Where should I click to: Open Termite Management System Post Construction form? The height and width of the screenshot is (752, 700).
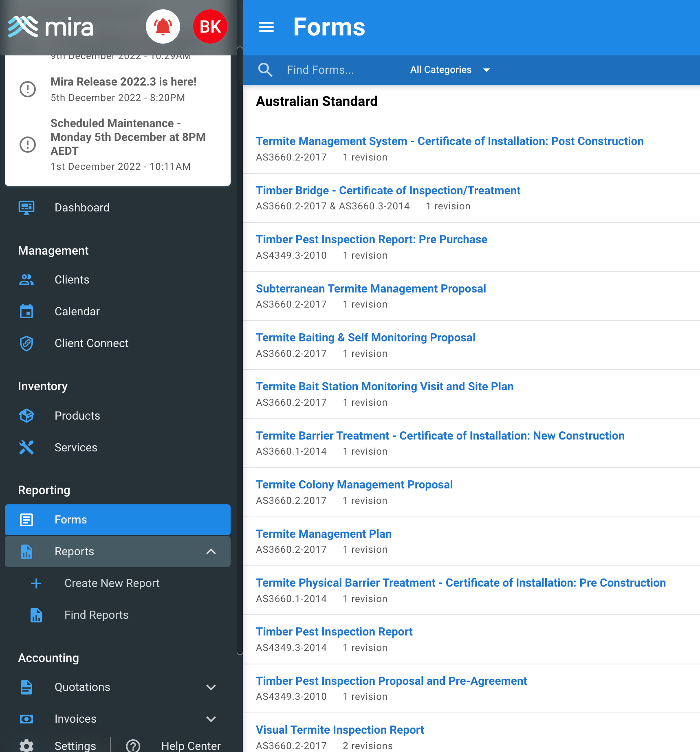point(450,141)
